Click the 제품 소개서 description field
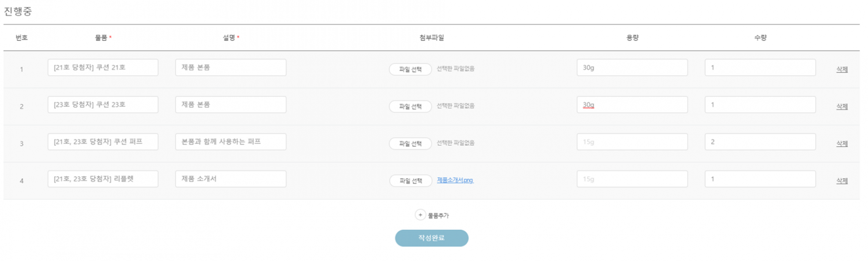The width and height of the screenshot is (868, 261). pyautogui.click(x=231, y=179)
